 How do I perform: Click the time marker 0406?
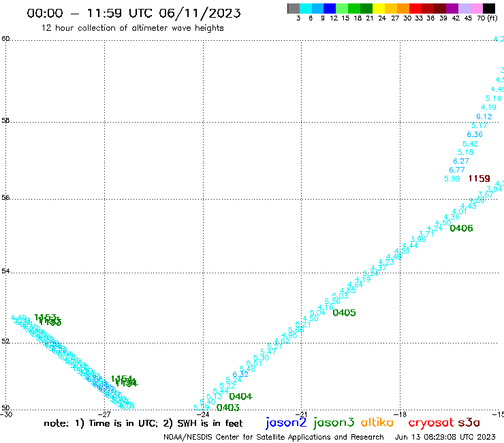click(461, 228)
